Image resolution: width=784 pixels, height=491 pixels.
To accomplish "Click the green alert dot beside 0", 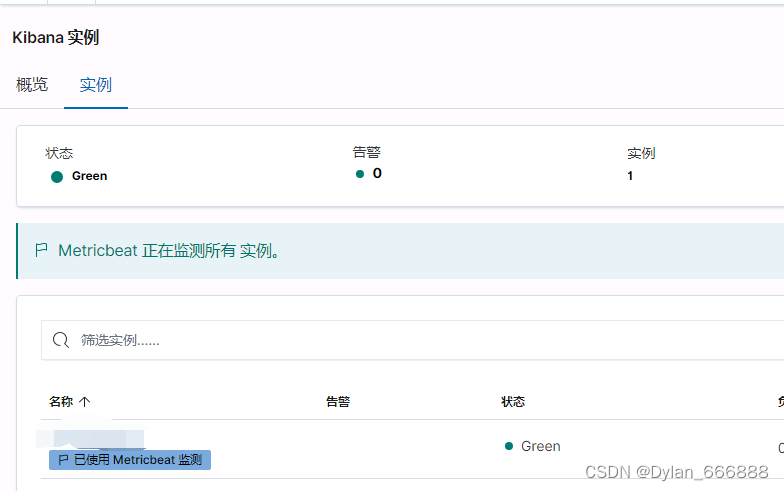I will coord(360,174).
